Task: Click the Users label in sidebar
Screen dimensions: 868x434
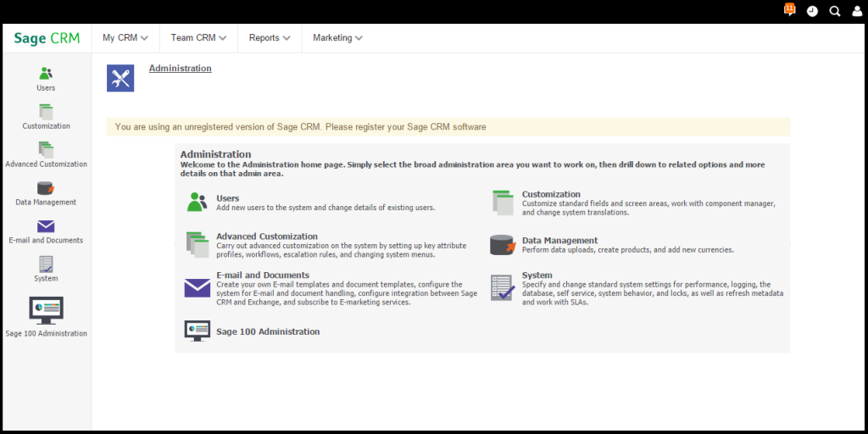Action: point(46,88)
